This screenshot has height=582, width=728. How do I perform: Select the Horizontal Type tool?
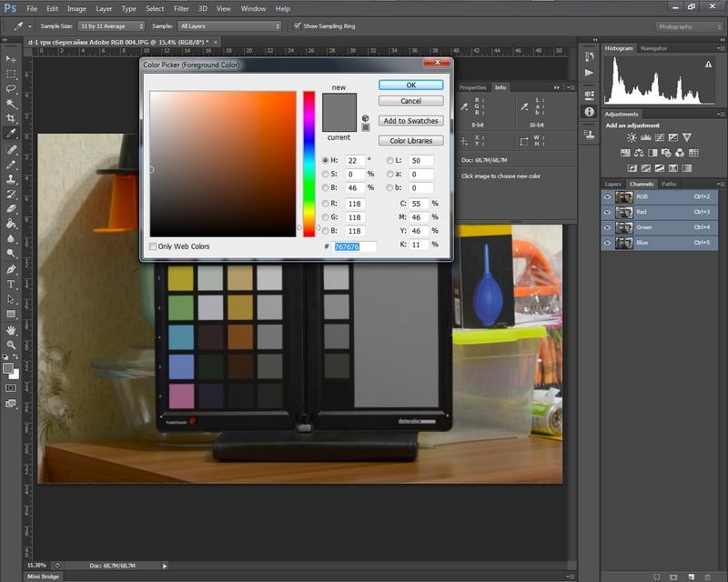pyautogui.click(x=11, y=284)
